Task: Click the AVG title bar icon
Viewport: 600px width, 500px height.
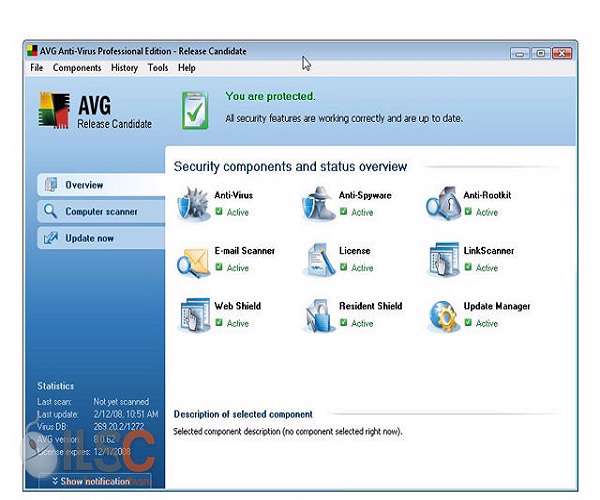Action: click(32, 50)
